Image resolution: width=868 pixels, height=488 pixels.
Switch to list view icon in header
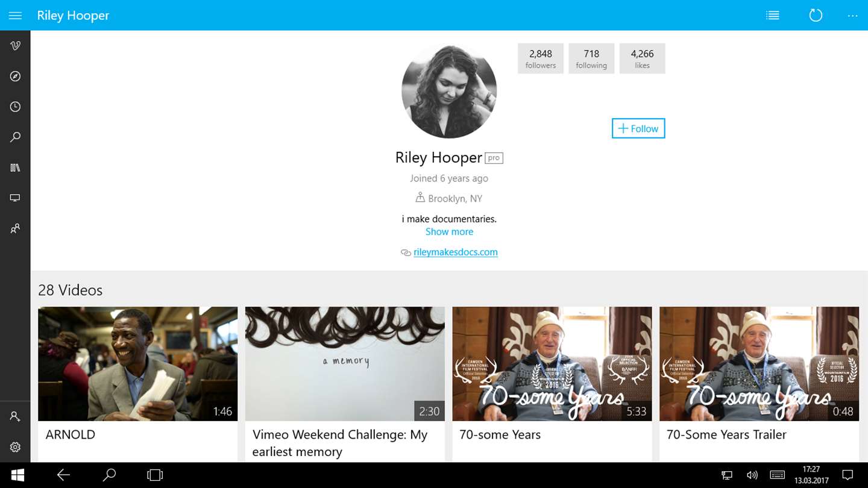pos(772,16)
